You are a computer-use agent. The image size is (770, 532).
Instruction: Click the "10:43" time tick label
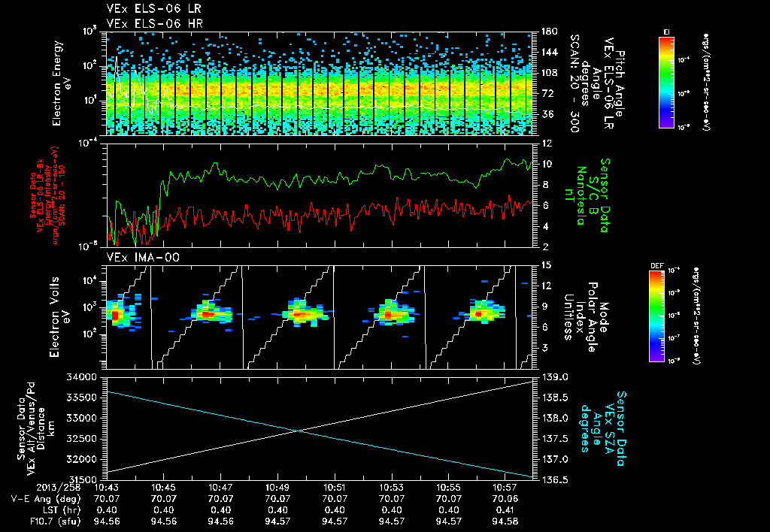point(107,488)
